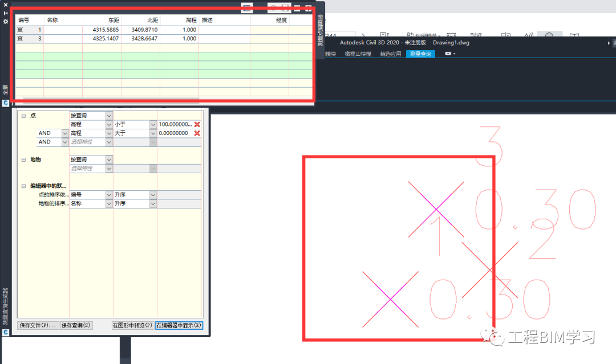Click the 在编辑器中显示(E) button
This screenshot has width=616, height=364.
[179, 325]
